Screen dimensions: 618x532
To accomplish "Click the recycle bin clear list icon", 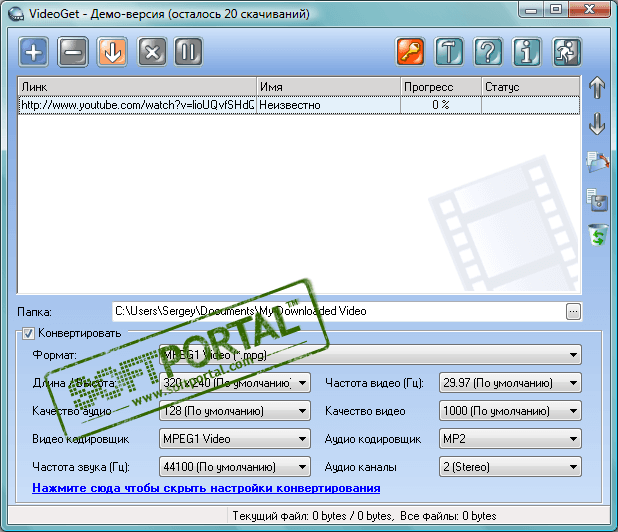I will pyautogui.click(x=598, y=235).
